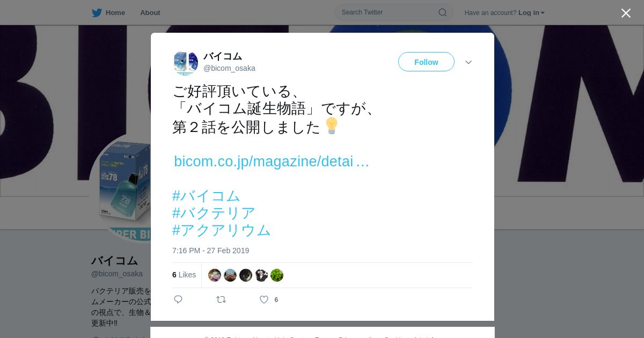Click the search magnifier icon
Image resolution: width=644 pixels, height=338 pixels.
tap(443, 12)
